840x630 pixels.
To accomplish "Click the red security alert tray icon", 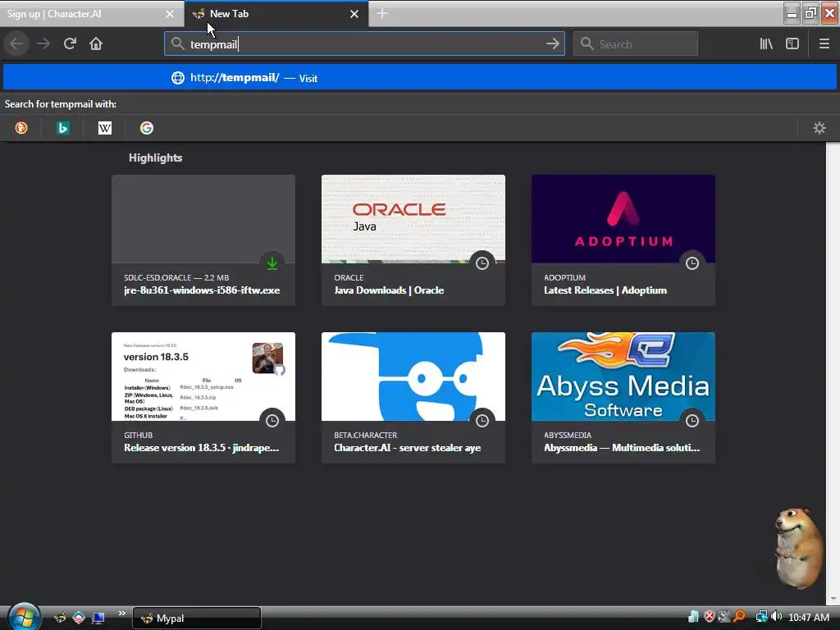I will pyautogui.click(x=710, y=617).
